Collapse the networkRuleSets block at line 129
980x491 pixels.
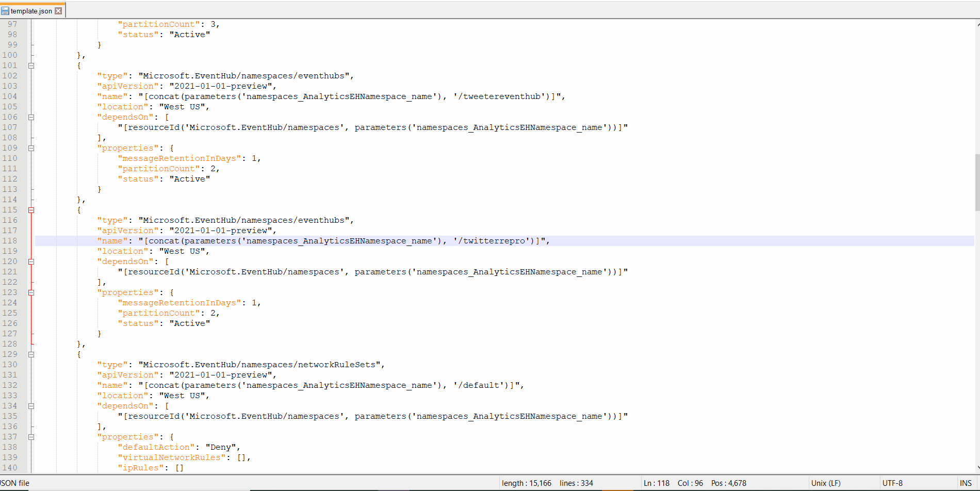(x=31, y=354)
